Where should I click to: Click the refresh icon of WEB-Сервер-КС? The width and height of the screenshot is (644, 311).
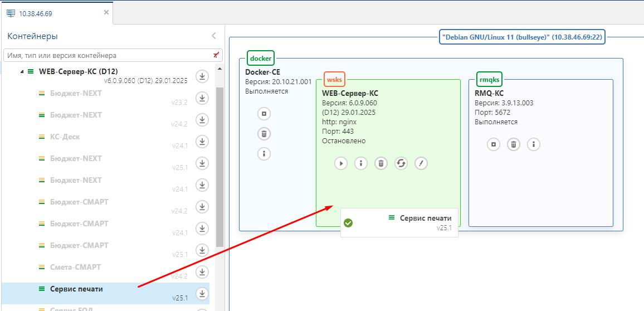pyautogui.click(x=401, y=163)
